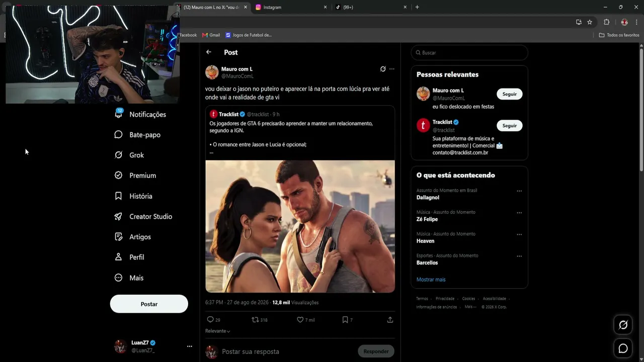The height and width of the screenshot is (362, 644).
Task: Open the three-dot menu on Mauro's post
Action: 392,69
